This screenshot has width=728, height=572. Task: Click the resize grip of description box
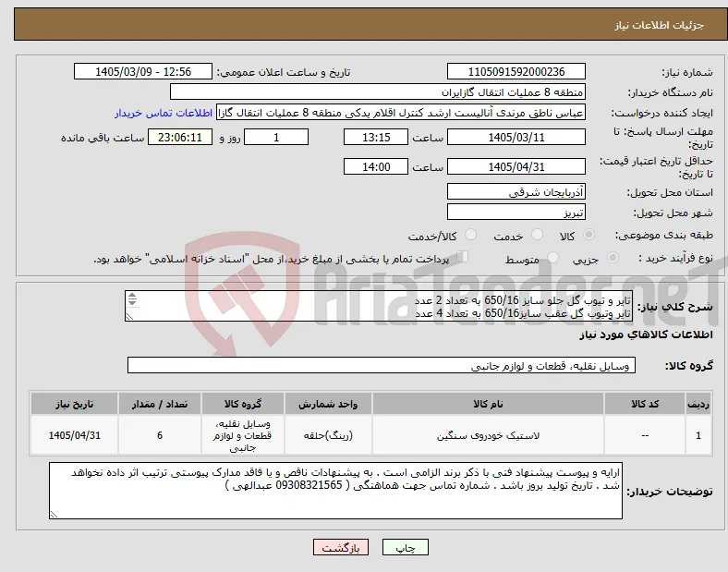129,316
